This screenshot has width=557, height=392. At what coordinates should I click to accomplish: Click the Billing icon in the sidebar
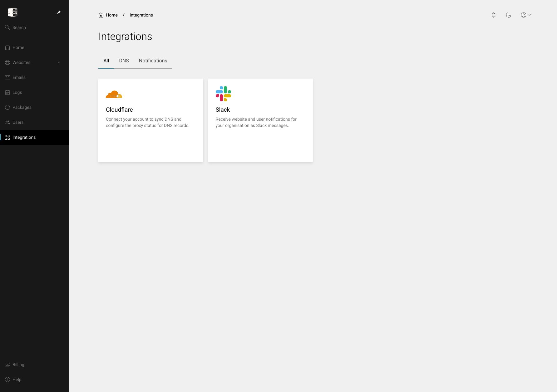tap(7, 365)
